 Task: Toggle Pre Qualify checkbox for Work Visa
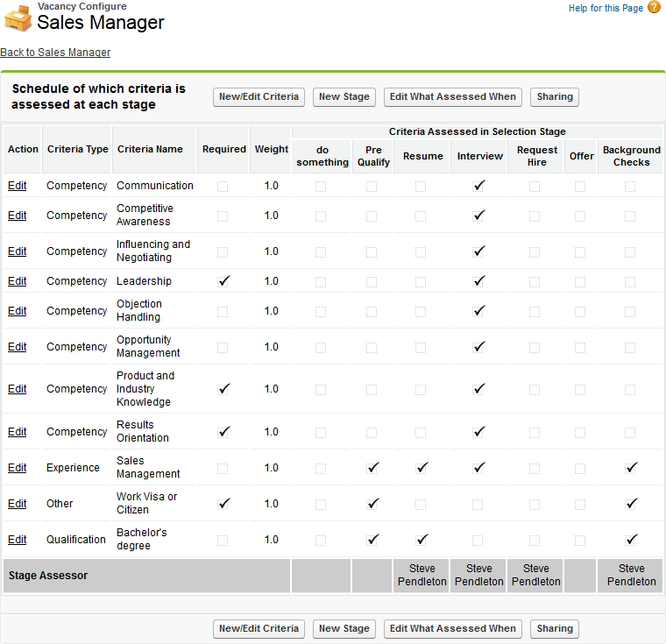[372, 504]
